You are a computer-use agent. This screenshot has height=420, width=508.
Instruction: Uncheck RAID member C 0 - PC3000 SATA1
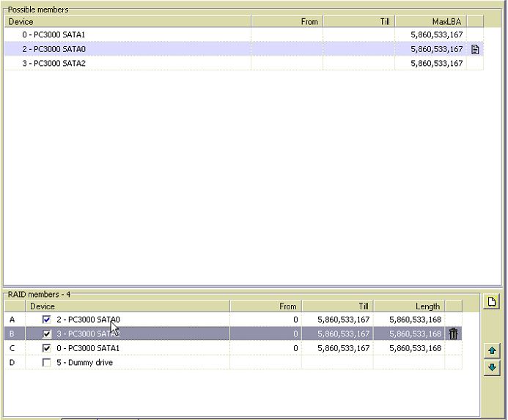click(x=47, y=348)
